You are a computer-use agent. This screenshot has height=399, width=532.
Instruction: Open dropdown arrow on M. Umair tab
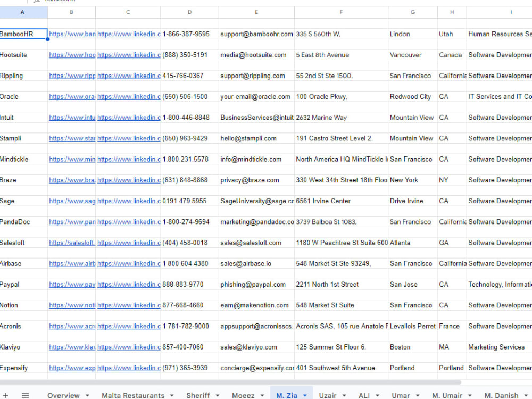pos(470,395)
